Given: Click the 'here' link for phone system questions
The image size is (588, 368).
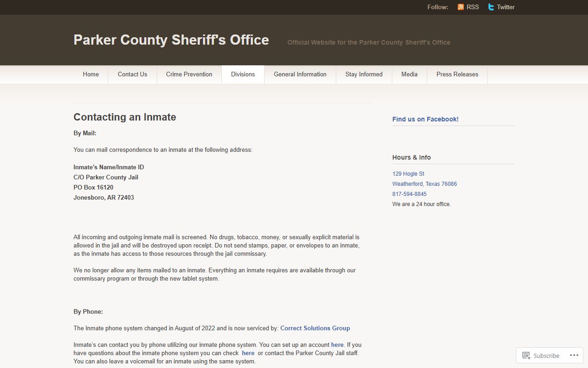Looking at the screenshot, I should tap(248, 353).
